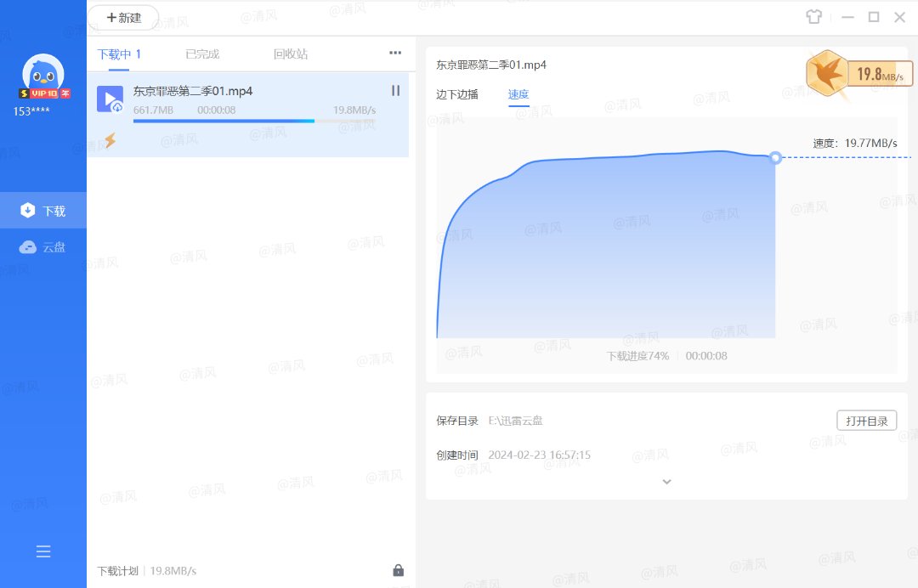Image resolution: width=918 pixels, height=588 pixels.
Task: Select the 下载中 tab
Action: click(119, 54)
